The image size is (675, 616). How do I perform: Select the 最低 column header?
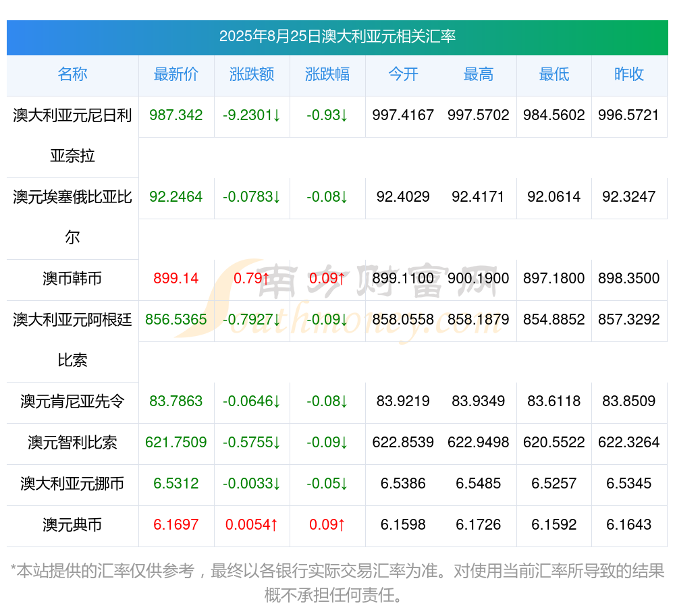coord(554,74)
